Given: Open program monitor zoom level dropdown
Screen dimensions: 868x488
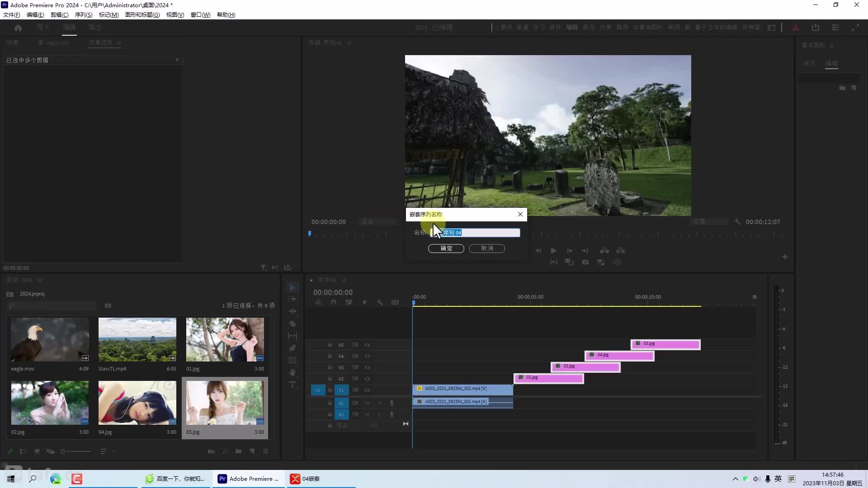Looking at the screenshot, I should (378, 222).
